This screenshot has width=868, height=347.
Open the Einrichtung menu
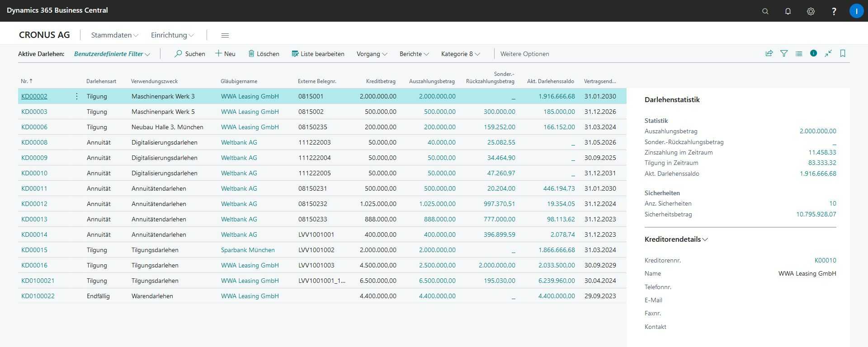(172, 35)
